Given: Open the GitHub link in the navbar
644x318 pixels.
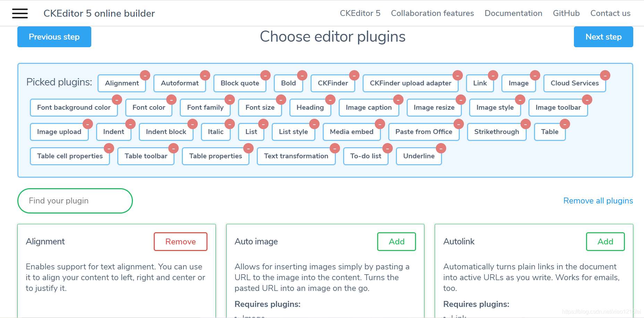Looking at the screenshot, I should pos(566,13).
